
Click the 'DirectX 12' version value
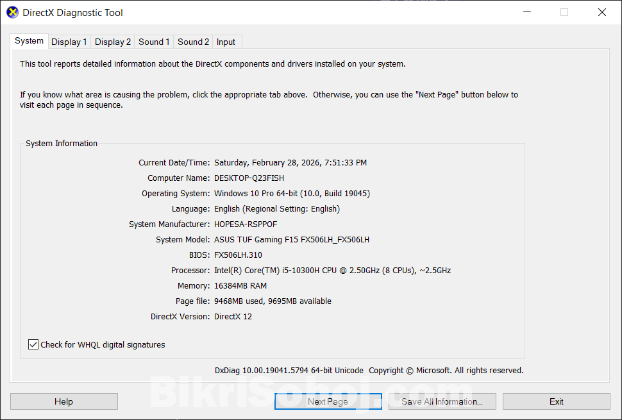[233, 316]
